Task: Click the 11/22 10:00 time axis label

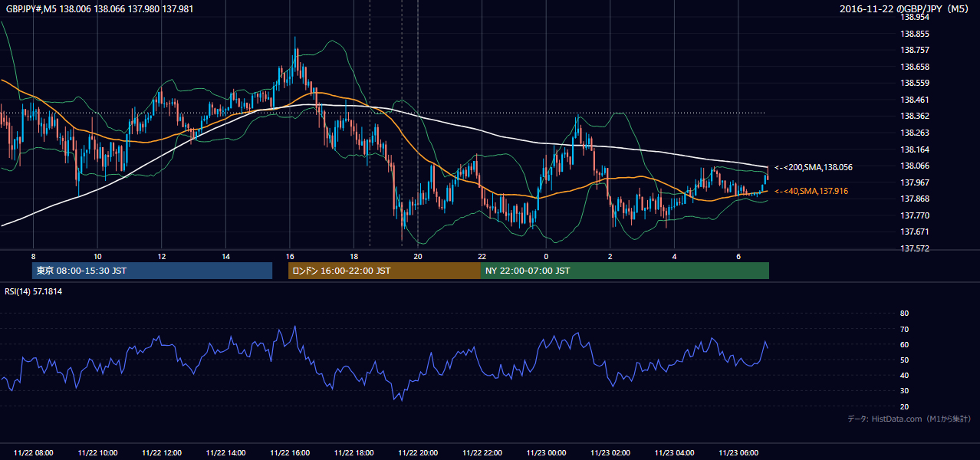Action: [x=97, y=453]
